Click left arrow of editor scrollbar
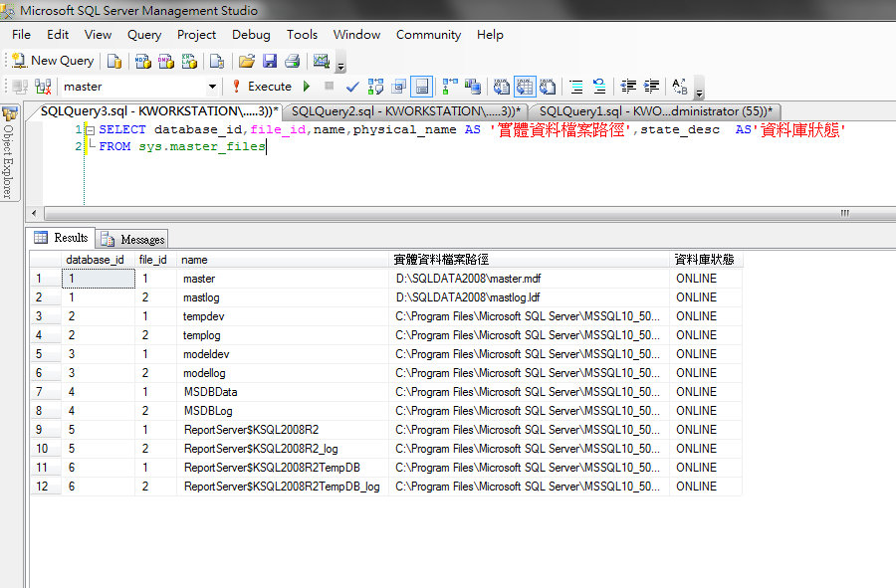Screen dimensions: 896x588 [x=34, y=214]
